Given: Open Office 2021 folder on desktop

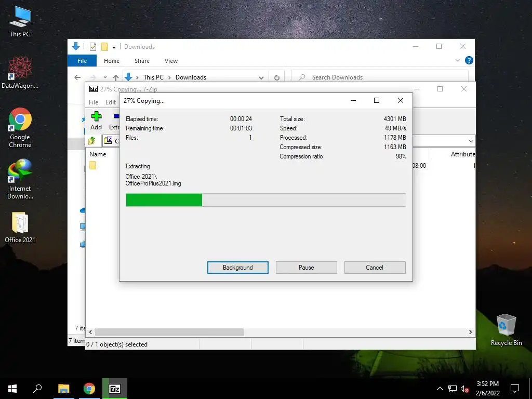Looking at the screenshot, I should [20, 228].
